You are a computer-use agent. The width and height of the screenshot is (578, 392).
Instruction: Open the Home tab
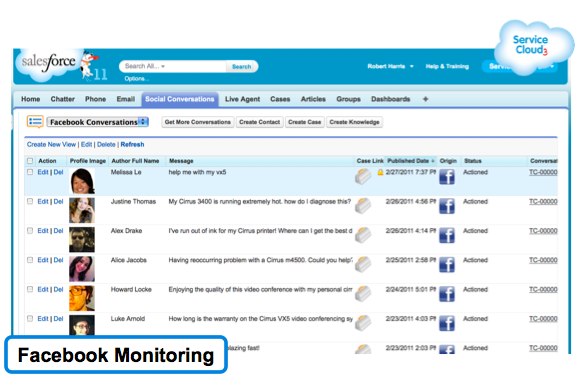[31, 99]
